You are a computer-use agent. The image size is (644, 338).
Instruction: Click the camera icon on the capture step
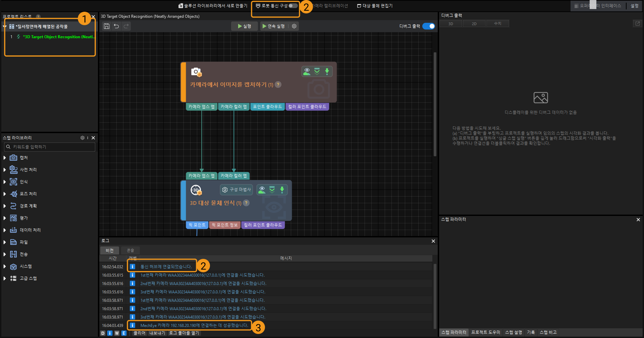[x=196, y=72]
